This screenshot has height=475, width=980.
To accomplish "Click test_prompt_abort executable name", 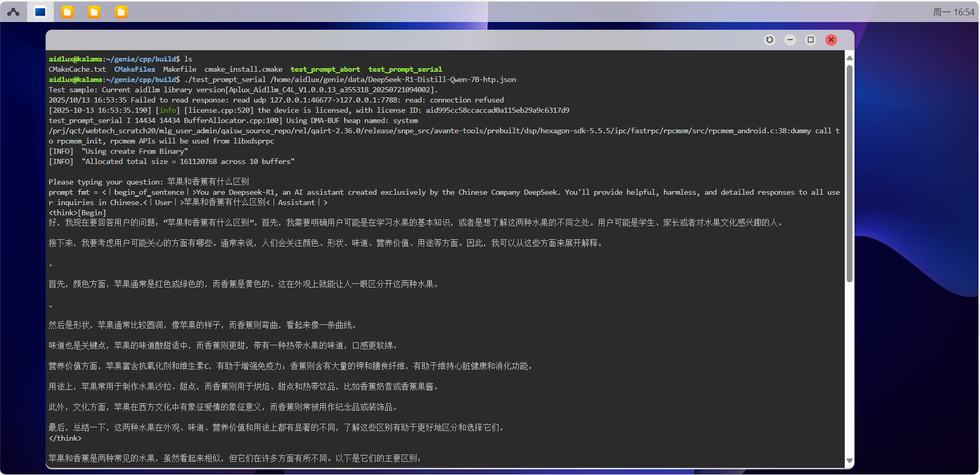I will [325, 69].
